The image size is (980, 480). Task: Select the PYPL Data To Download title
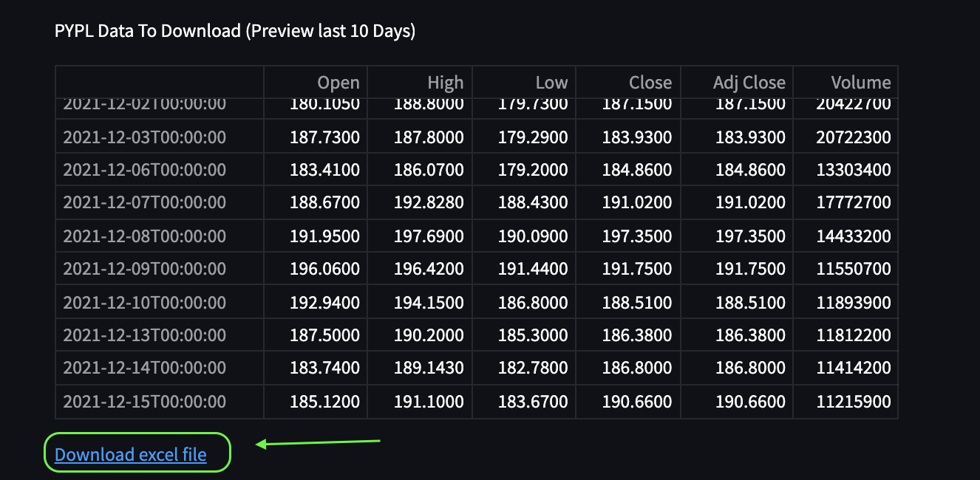234,30
